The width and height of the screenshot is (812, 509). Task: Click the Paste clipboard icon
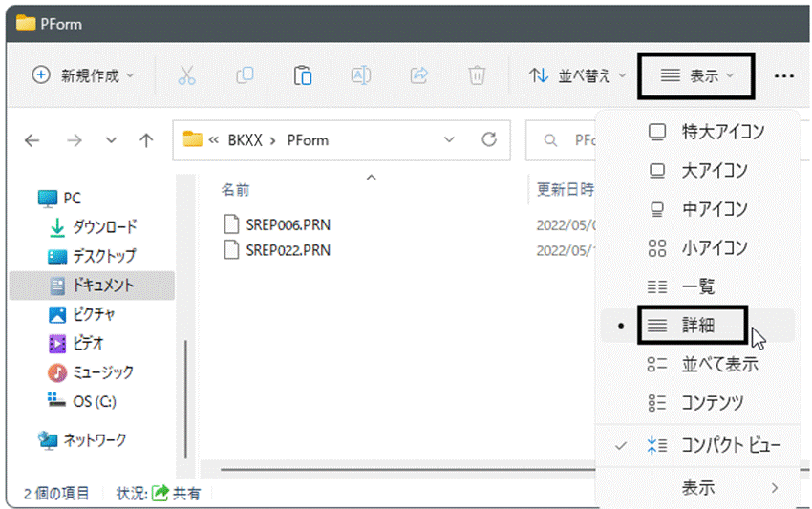(x=303, y=75)
